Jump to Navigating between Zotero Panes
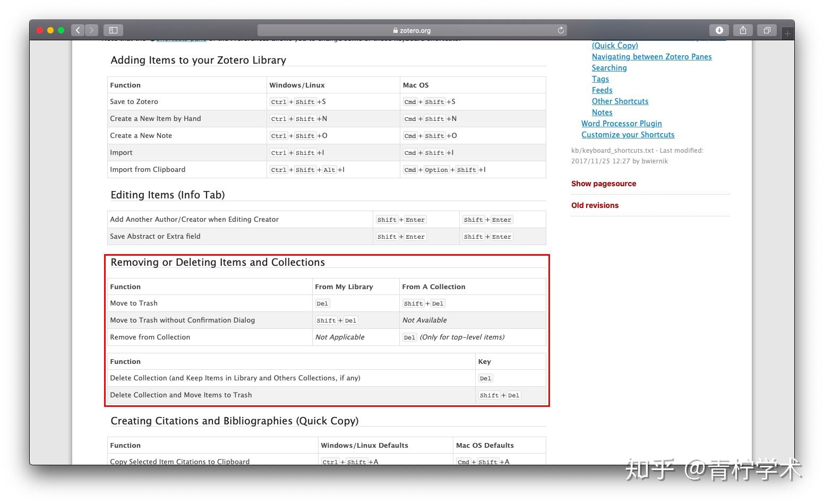The width and height of the screenshot is (824, 504). coord(651,57)
